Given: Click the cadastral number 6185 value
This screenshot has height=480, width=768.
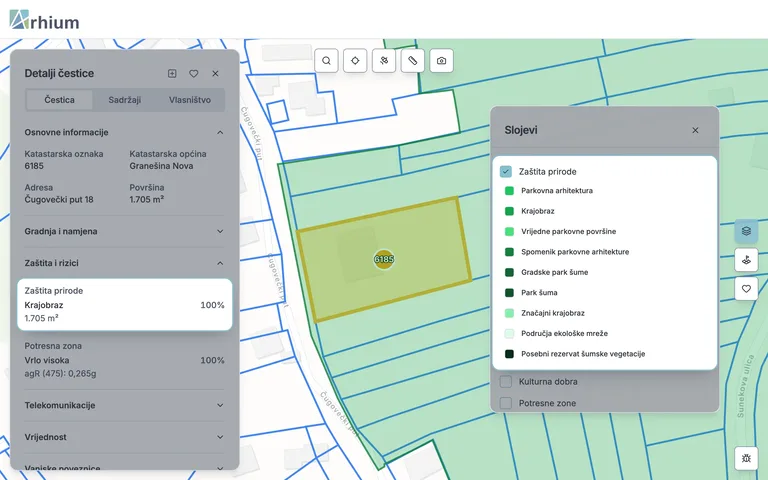Looking at the screenshot, I should point(34,166).
